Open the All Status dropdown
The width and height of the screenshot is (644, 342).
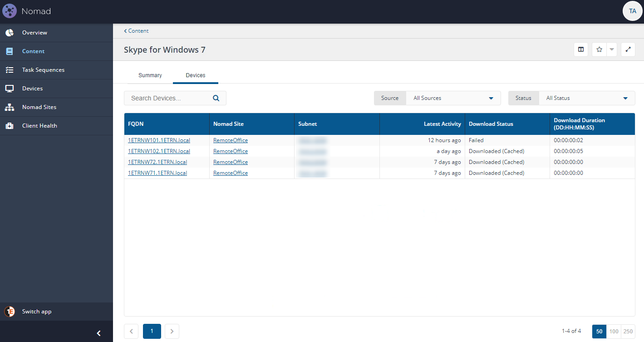[587, 98]
